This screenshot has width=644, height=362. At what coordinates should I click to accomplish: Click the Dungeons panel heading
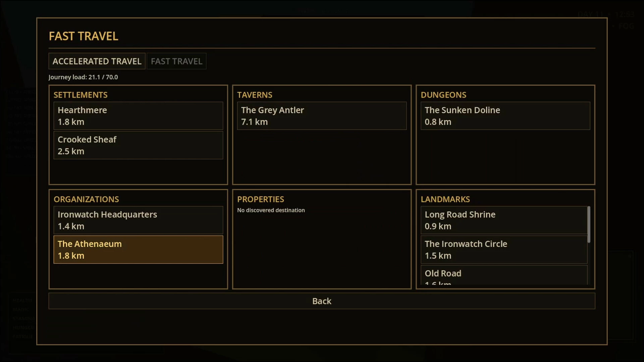[443, 95]
